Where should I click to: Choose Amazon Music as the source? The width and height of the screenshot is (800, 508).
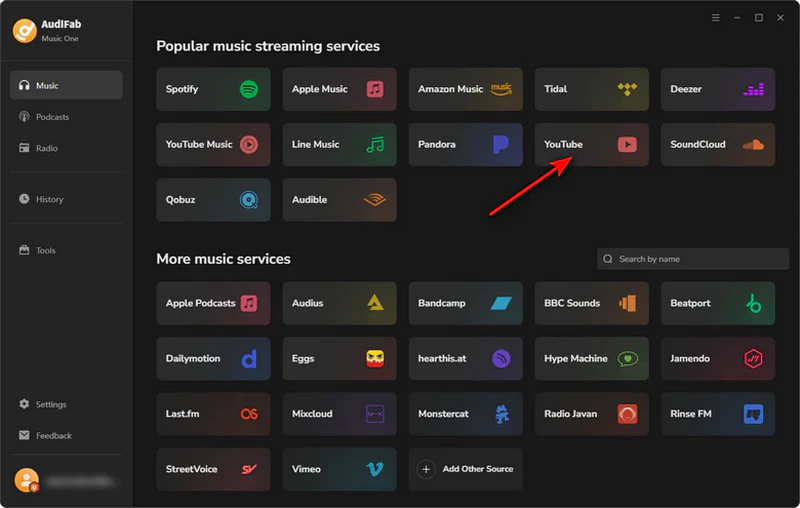465,89
